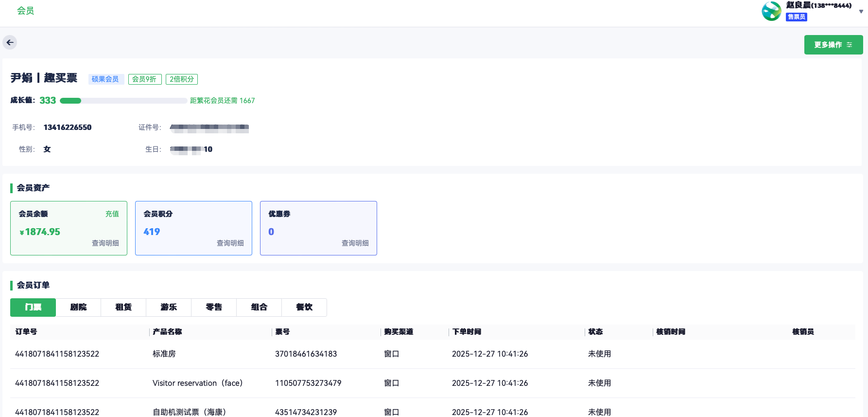The image size is (868, 417).
Task: Click the growth value progress bar
Action: pyautogui.click(x=123, y=101)
